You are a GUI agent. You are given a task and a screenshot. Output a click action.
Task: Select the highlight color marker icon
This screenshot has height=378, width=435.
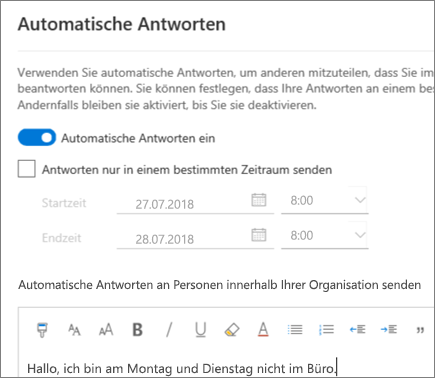[232, 330]
